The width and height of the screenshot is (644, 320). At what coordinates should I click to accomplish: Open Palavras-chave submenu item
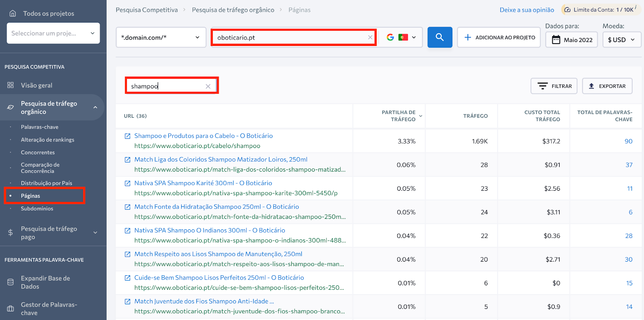39,127
